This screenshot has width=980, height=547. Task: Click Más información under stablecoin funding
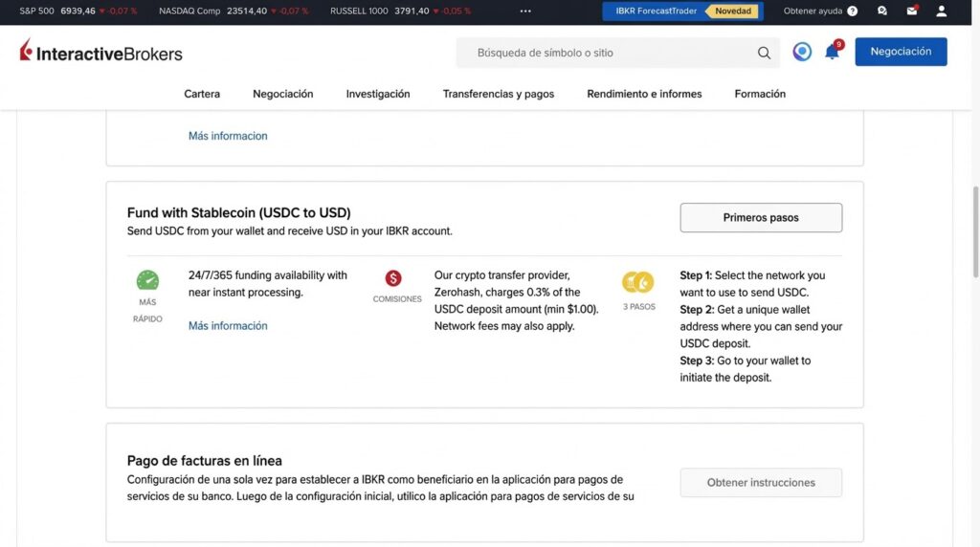point(228,326)
